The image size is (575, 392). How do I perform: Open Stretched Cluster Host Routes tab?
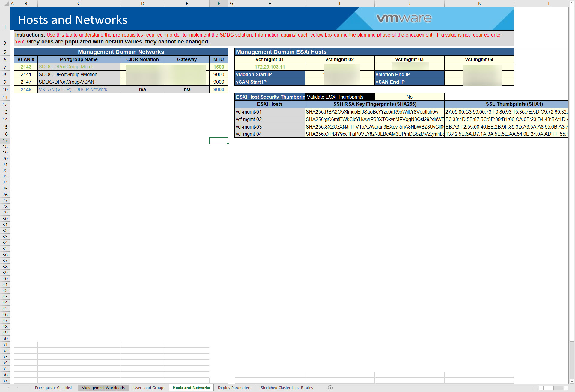287,388
